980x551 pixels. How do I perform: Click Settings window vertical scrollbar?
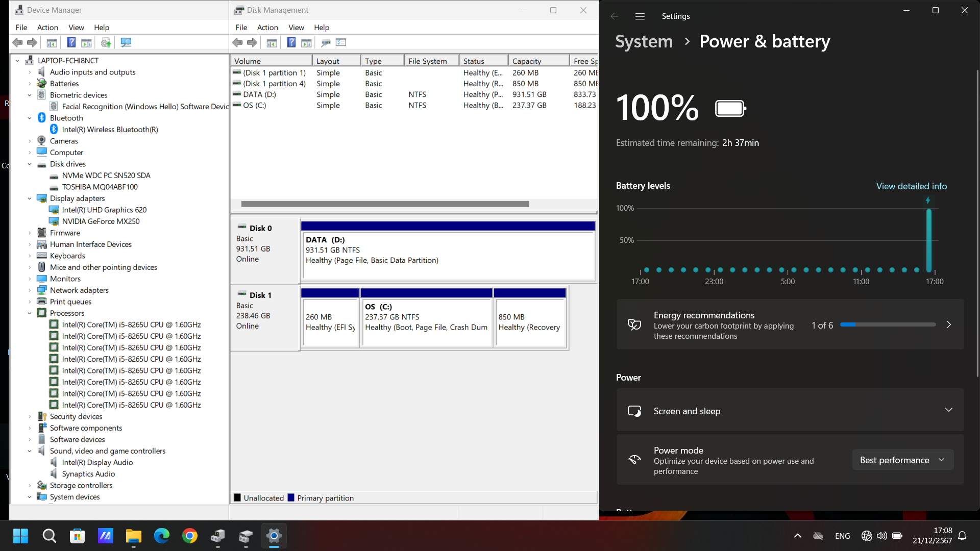click(x=977, y=223)
